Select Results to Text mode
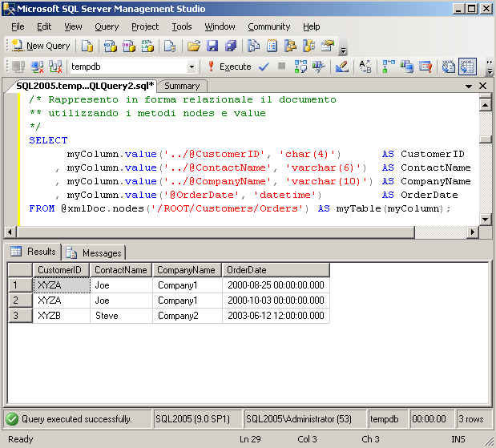496x448 pixels. [x=449, y=67]
